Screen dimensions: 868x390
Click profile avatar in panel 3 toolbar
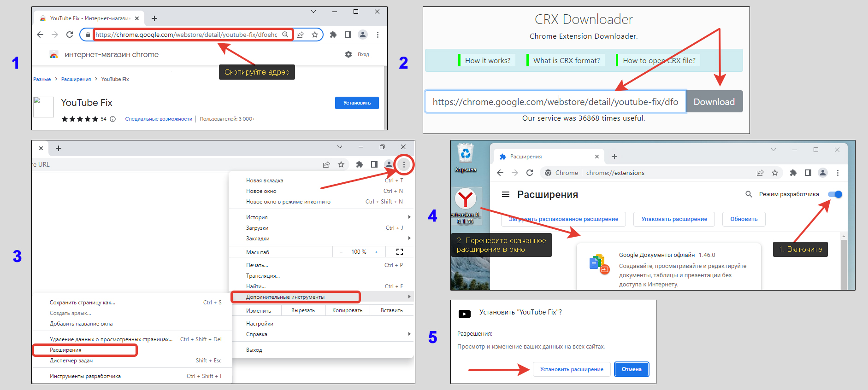[389, 164]
